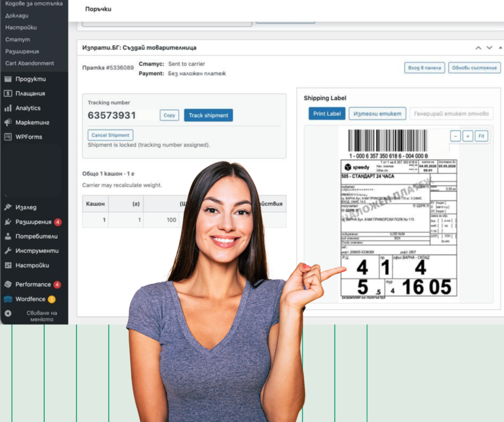Click the Обнови състояние button
This screenshot has width=504, height=422.
coord(474,68)
